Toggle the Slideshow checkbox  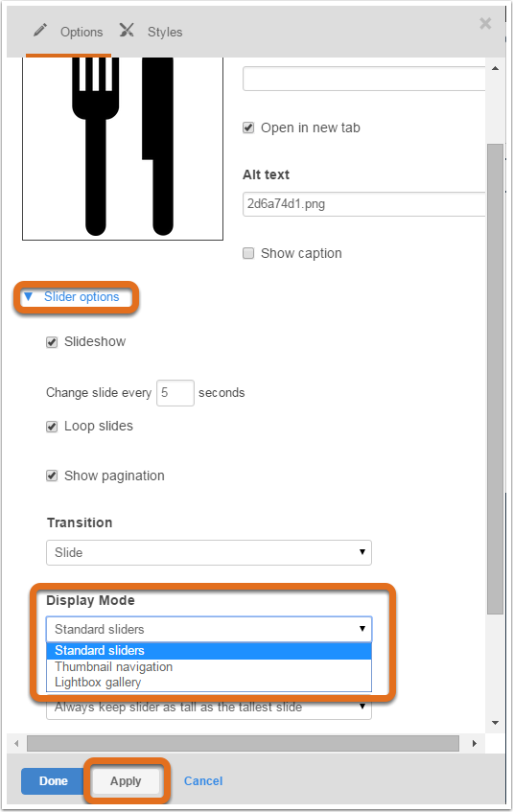52,342
